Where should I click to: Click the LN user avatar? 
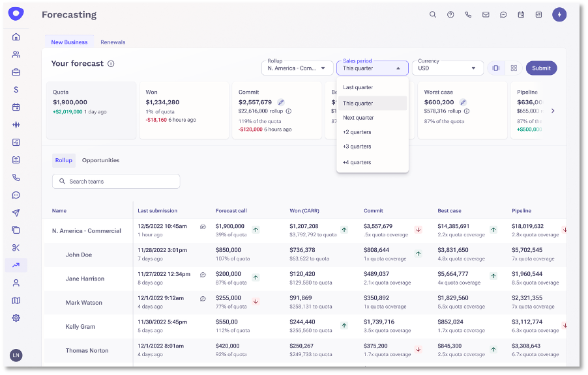coord(16,355)
